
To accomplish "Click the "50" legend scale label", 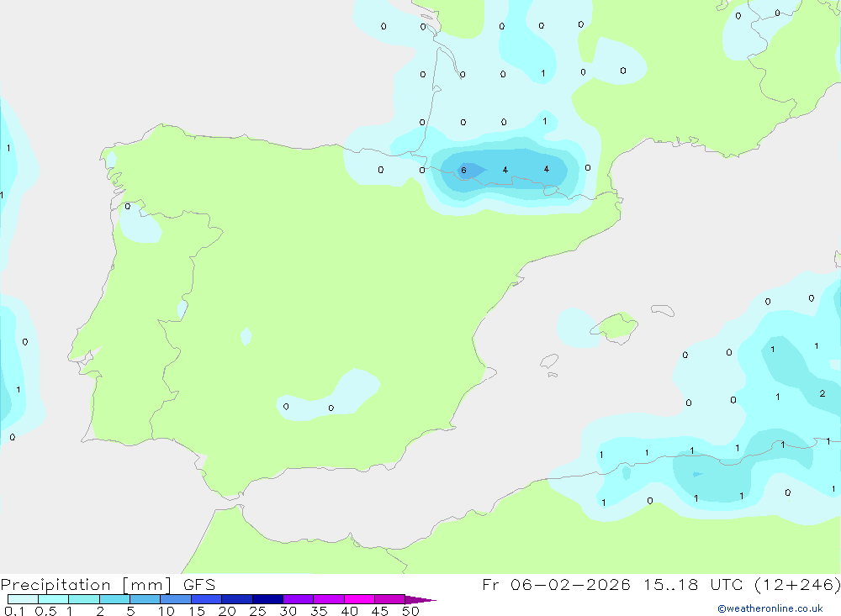I will coord(410,611).
